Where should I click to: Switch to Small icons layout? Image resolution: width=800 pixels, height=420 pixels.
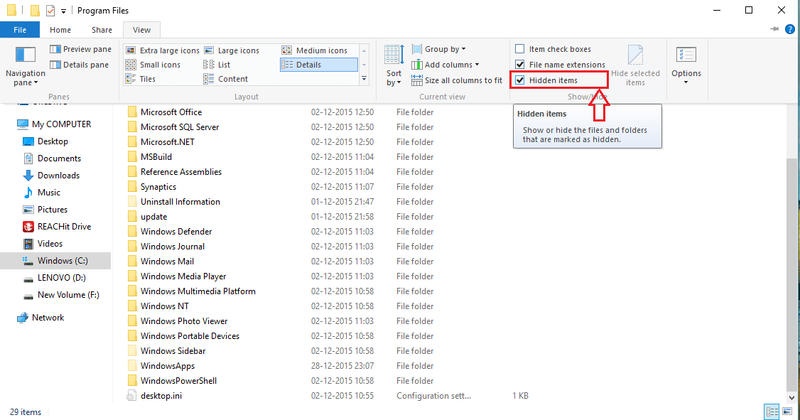[153, 65]
